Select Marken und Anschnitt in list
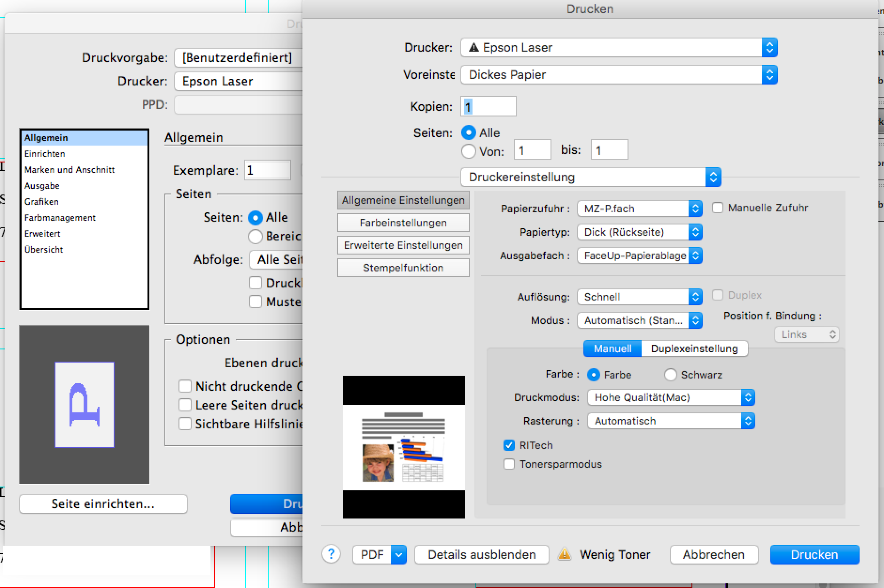 tap(70, 170)
